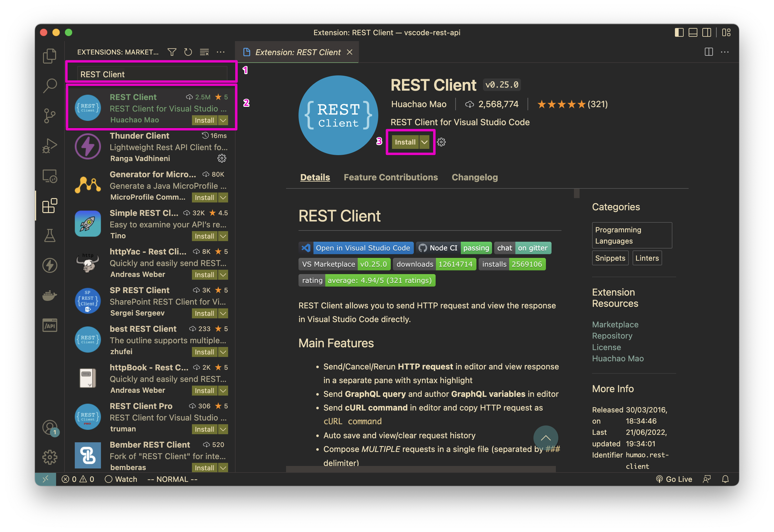Click the details horizontal scrollbar
Screen dimensions: 774x532
point(421,469)
